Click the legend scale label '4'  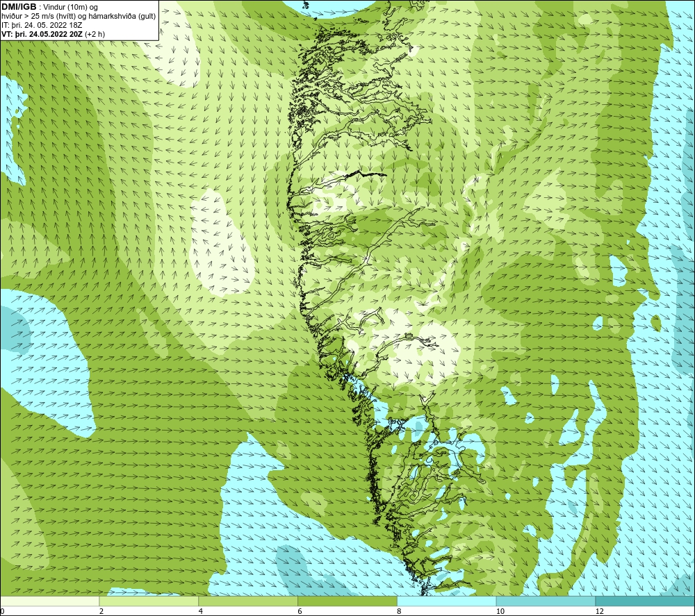201,611
